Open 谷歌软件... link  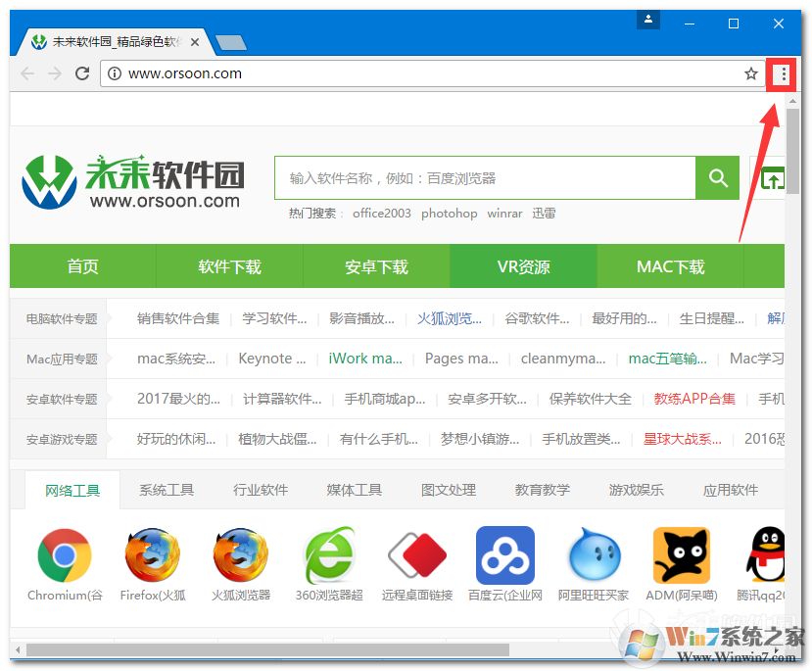(x=537, y=318)
